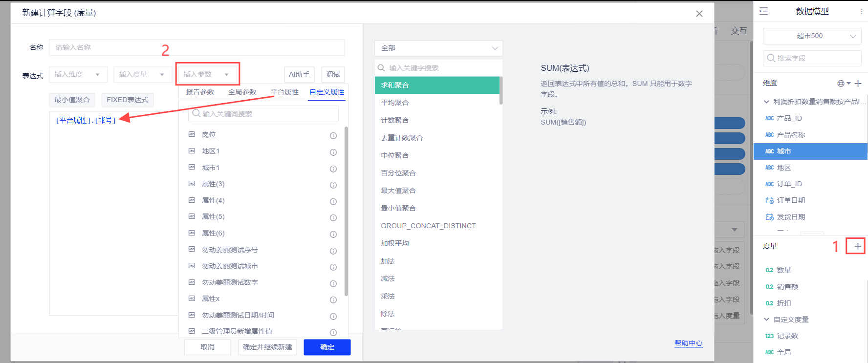
Task: Switch to the 全局参数 tab
Action: [x=242, y=92]
